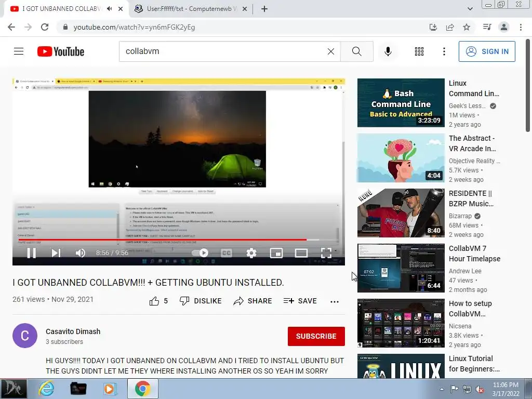Bookmark this page with the star

[467, 27]
